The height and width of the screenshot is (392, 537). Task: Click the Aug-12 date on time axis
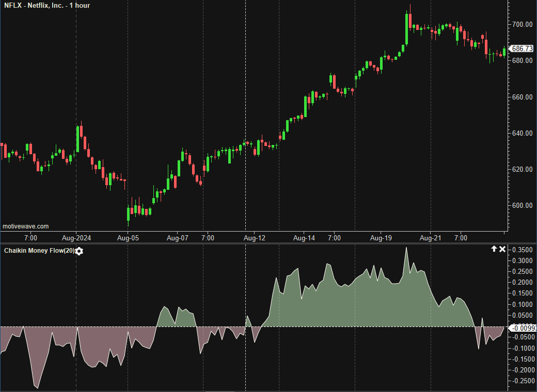pos(254,238)
